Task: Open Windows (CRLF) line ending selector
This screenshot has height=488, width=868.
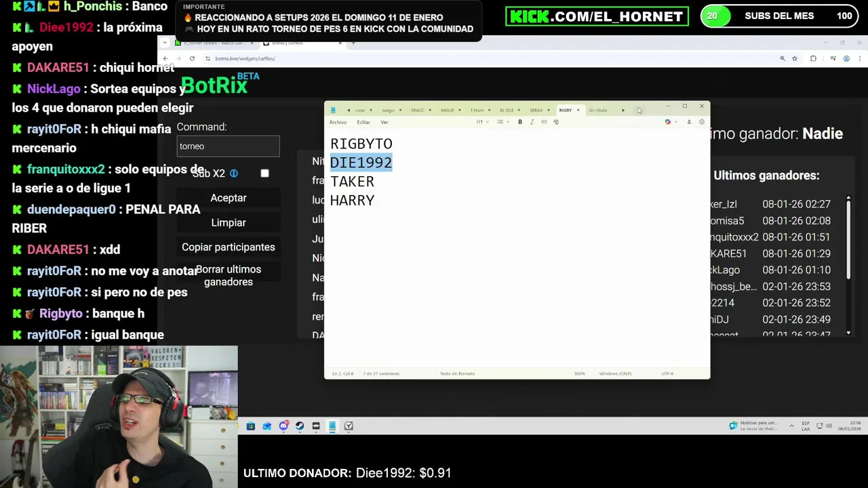Action: point(615,373)
